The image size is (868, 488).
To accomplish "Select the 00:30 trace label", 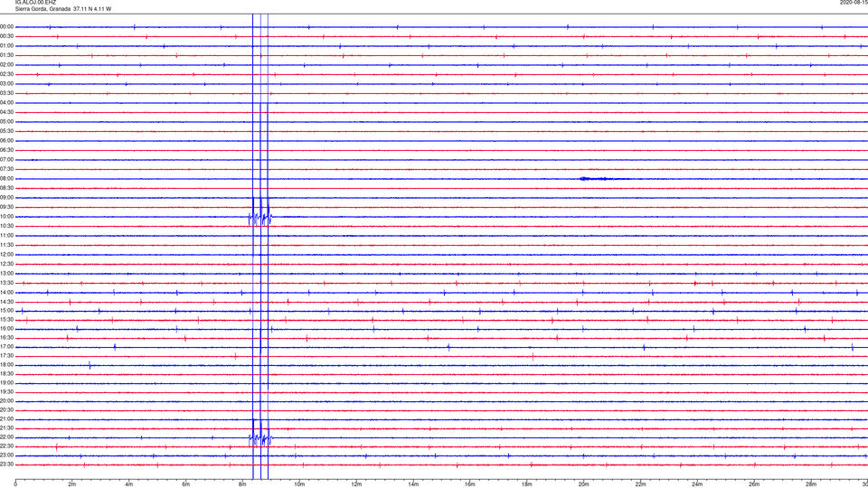I will [6, 36].
